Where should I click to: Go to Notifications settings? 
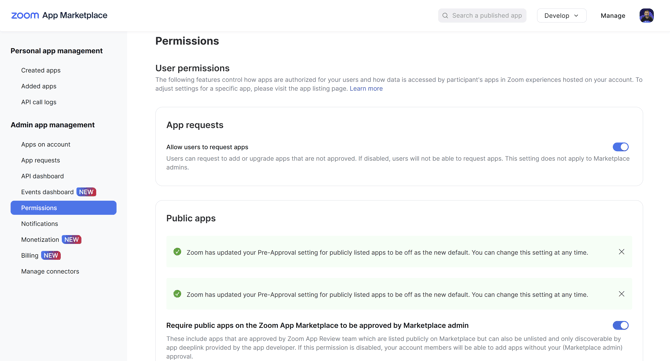39,223
